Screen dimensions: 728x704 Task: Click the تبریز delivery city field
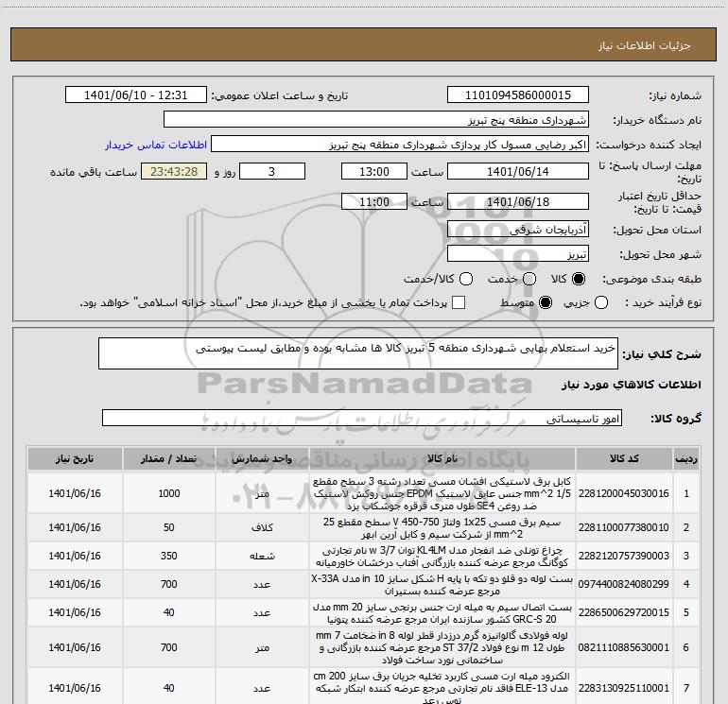click(518, 254)
